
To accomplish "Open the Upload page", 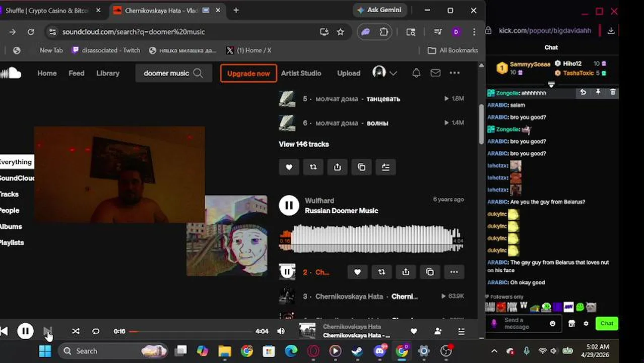I will 349,73.
